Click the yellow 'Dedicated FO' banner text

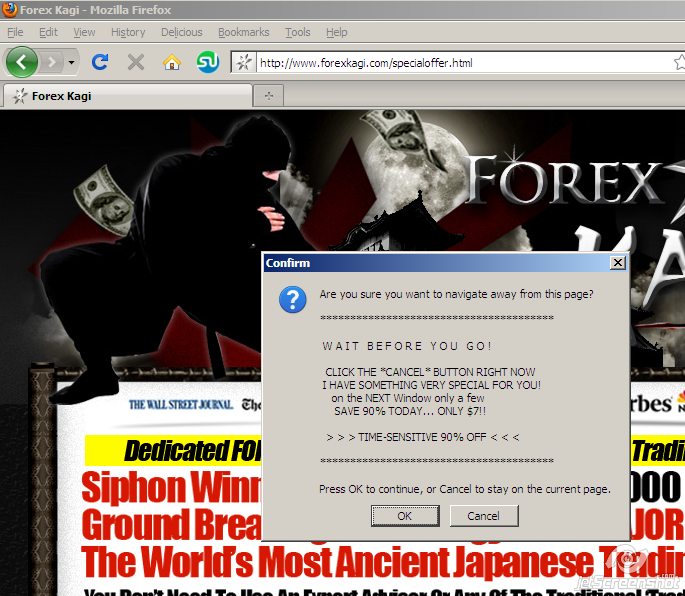[x=193, y=451]
